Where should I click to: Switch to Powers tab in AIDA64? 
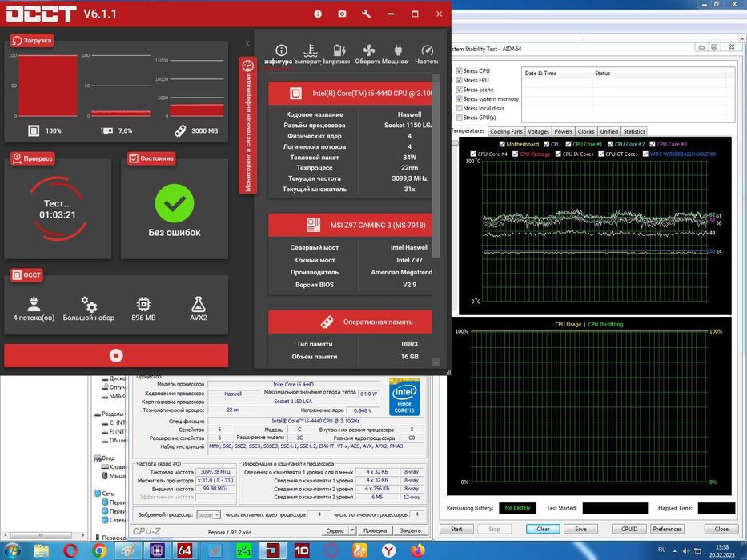(563, 131)
